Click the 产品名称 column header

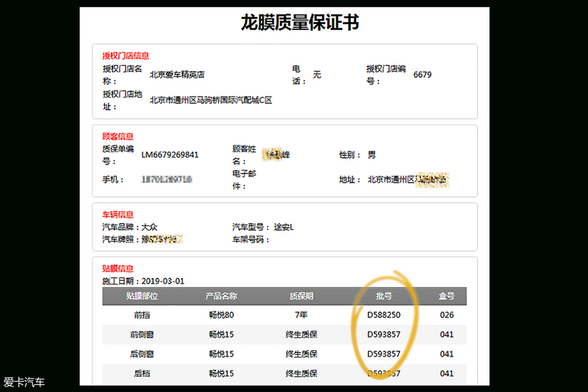coord(221,296)
